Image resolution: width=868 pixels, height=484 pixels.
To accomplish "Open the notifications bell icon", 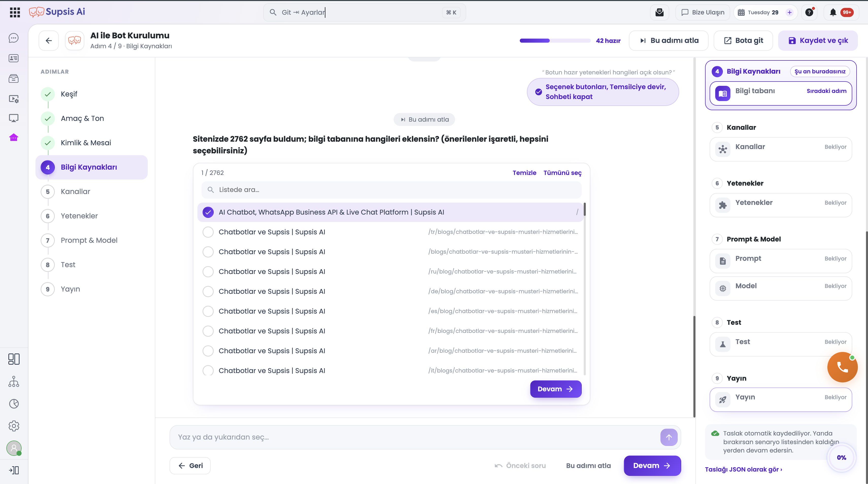I will (x=833, y=12).
